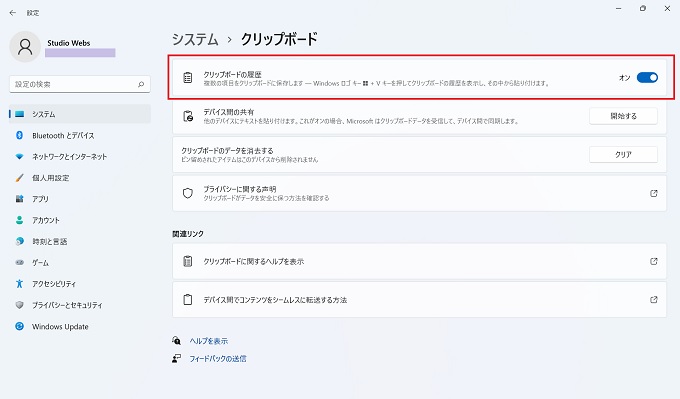Screen dimensions: 680x399
Task: Click the システム monitor icon in sidebar
Action: coord(20,114)
